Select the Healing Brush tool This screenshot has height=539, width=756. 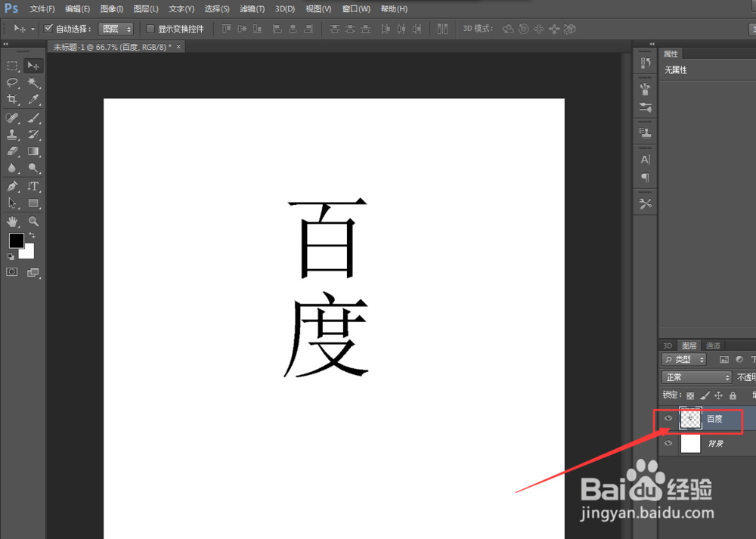click(x=13, y=118)
